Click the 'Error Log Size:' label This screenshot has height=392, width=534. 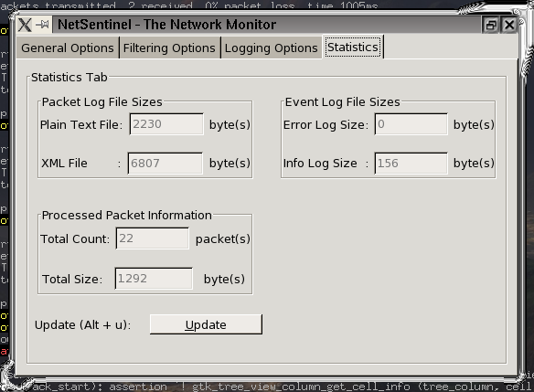[326, 125]
